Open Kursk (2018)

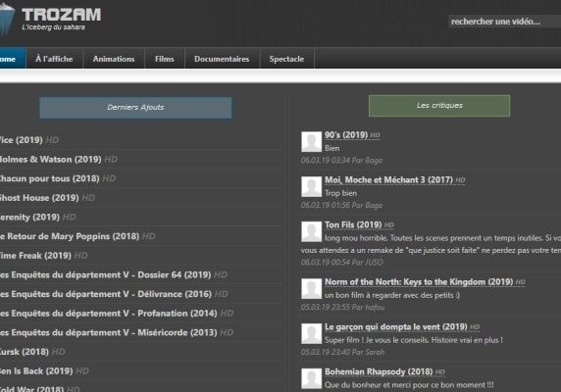(x=24, y=353)
